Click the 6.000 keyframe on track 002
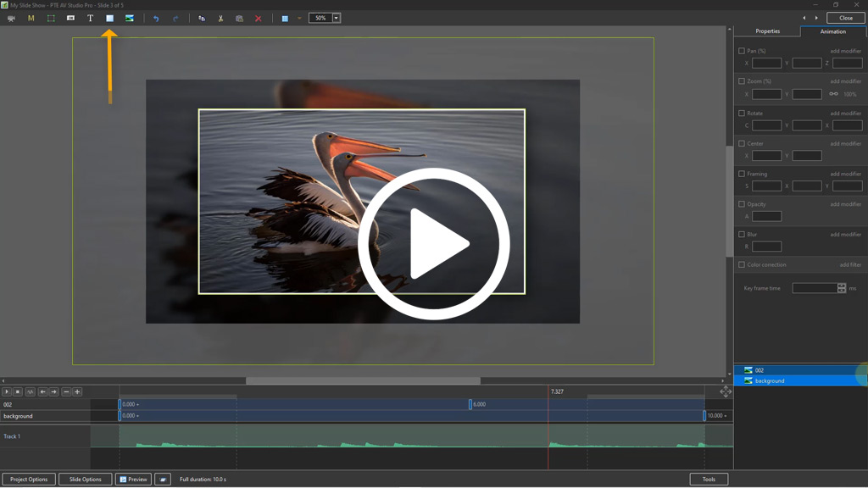868x488 pixels. click(x=470, y=404)
